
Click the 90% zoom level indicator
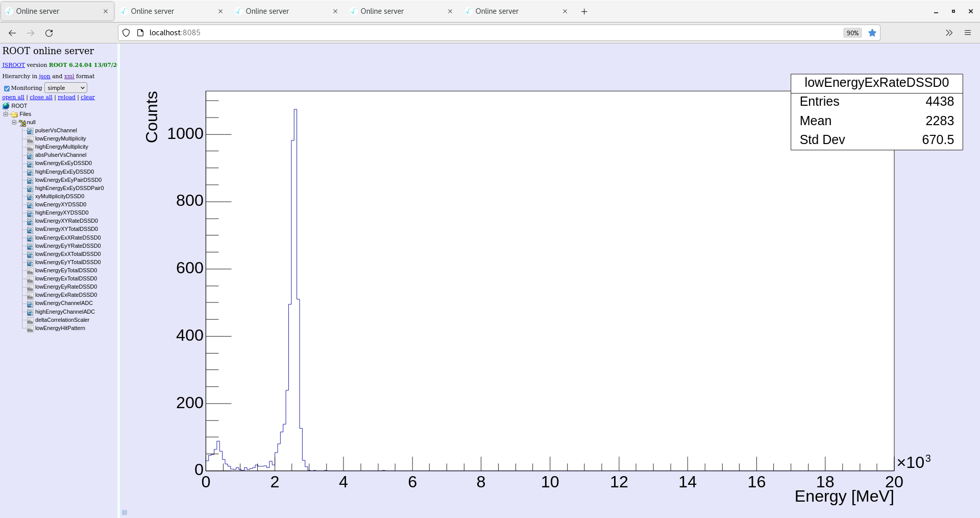852,33
